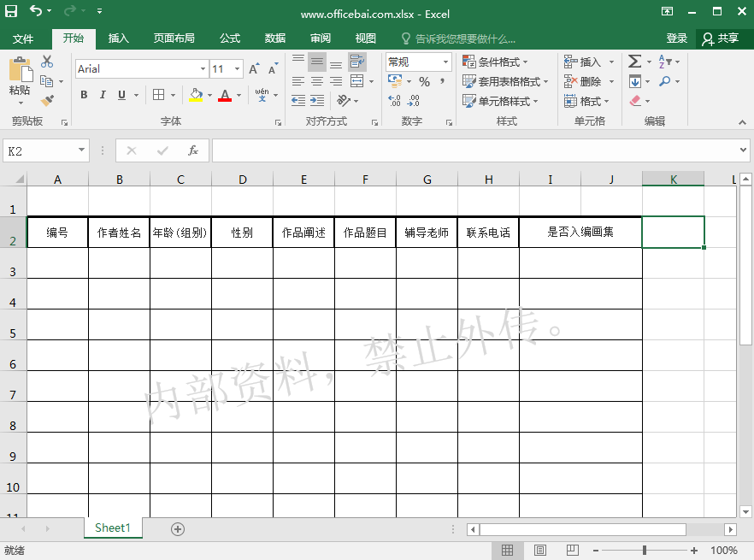This screenshot has height=560, width=754.
Task: Apply the borders icon
Action: coord(158,95)
